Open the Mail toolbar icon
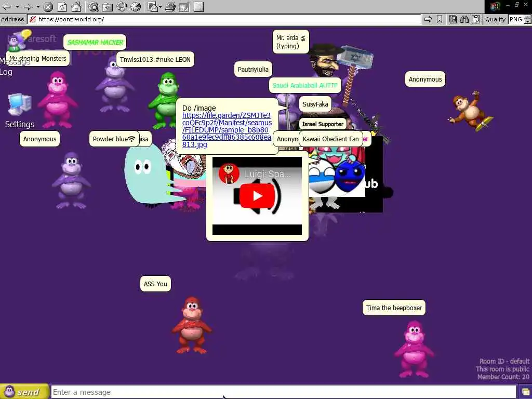Screen dimensions: 532x399 point(153,6)
